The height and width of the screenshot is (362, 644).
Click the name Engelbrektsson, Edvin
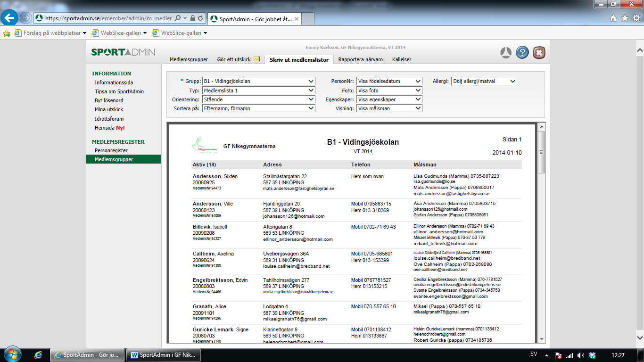point(220,280)
